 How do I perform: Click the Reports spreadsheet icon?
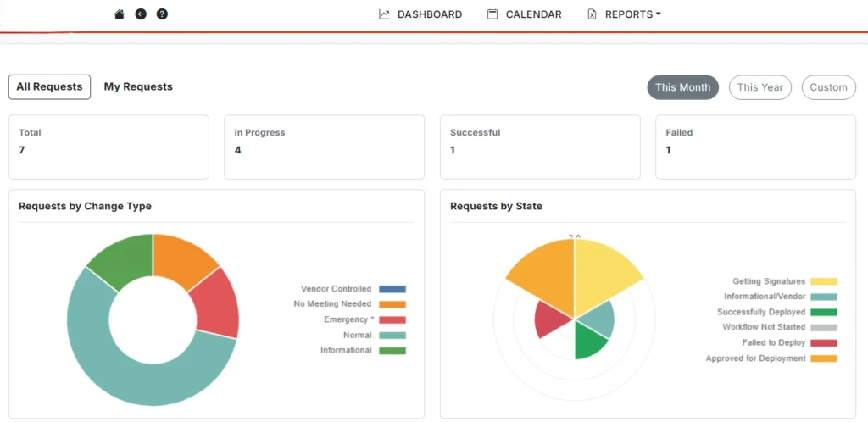pos(592,14)
